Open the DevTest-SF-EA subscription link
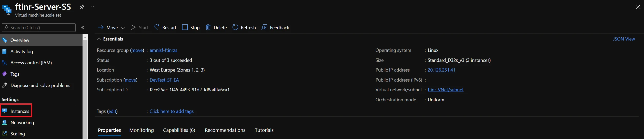644x139 pixels. click(164, 80)
